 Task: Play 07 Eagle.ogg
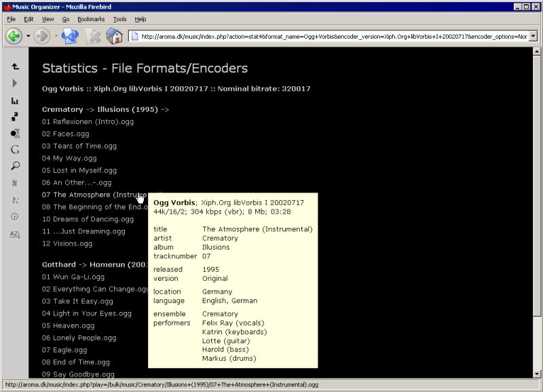[64, 350]
